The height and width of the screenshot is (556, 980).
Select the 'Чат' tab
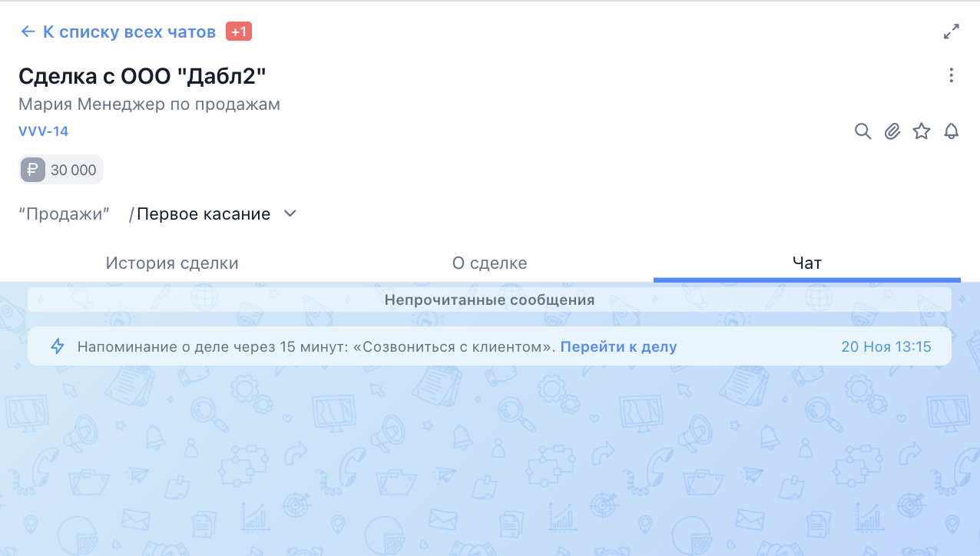[806, 263]
